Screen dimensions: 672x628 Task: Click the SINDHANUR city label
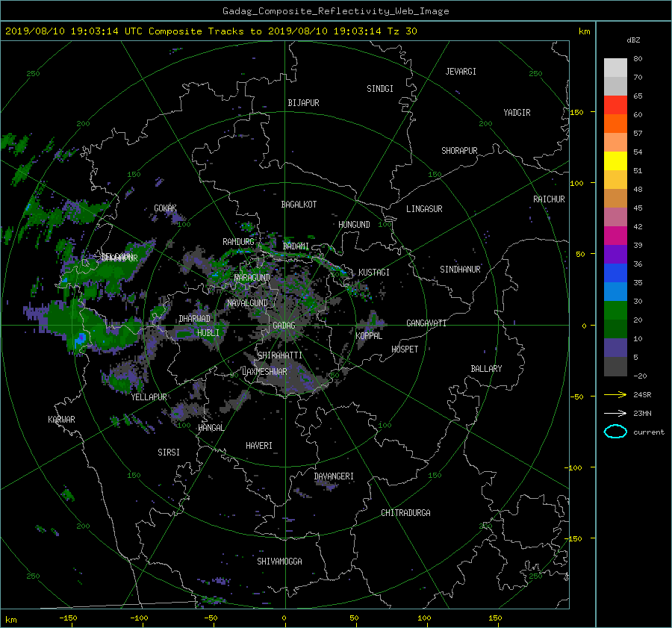point(460,270)
